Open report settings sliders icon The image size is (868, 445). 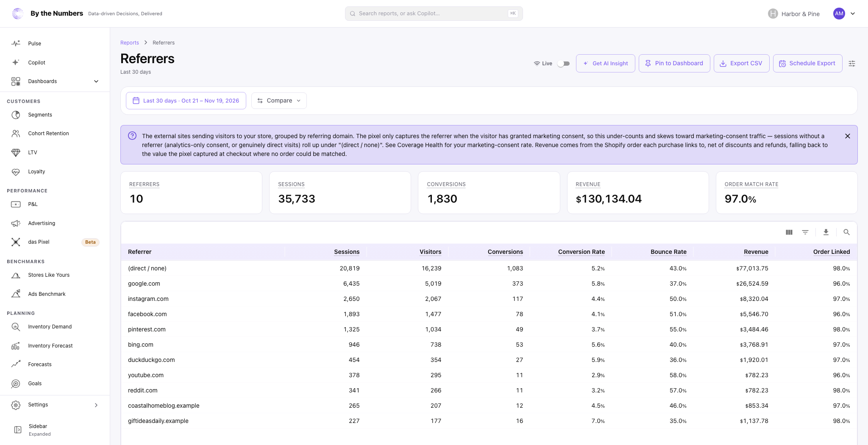point(852,64)
